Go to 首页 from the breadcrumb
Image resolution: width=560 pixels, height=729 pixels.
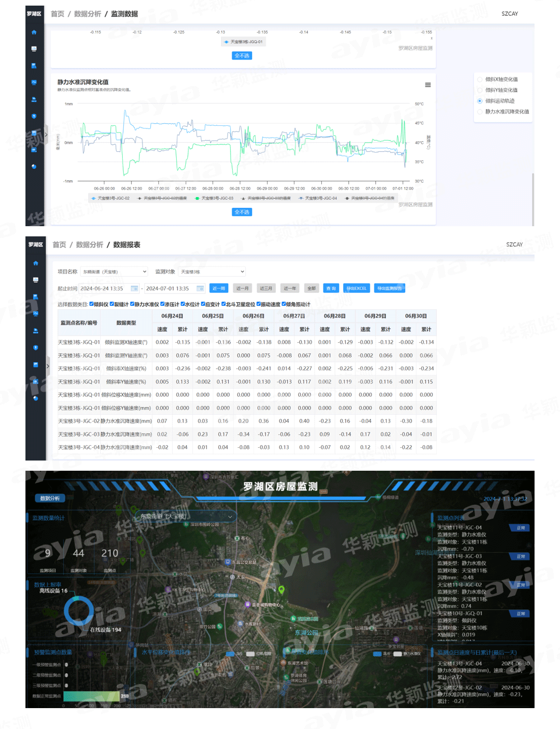pyautogui.click(x=58, y=14)
